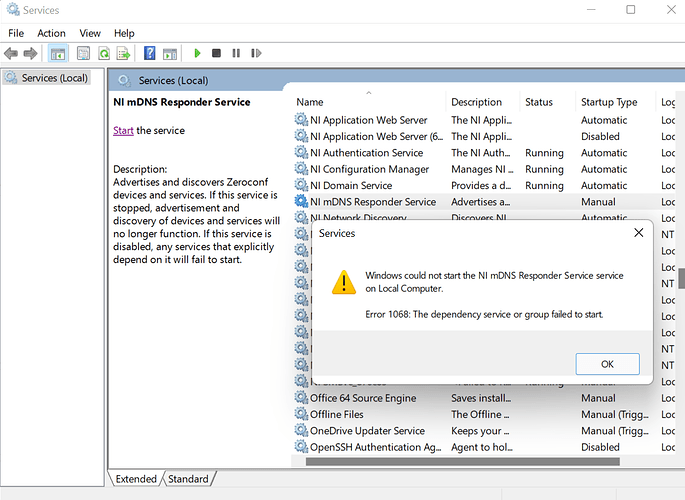Screen dimensions: 685x500
Task: Select the OneDrive Updater Service row name
Action: (x=367, y=431)
